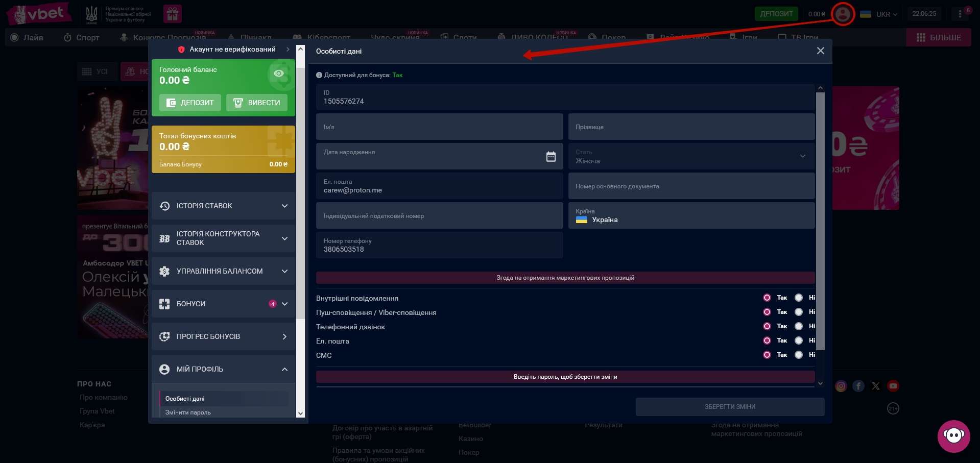
Task: Click the calendar icon in birth date field
Action: click(x=551, y=157)
